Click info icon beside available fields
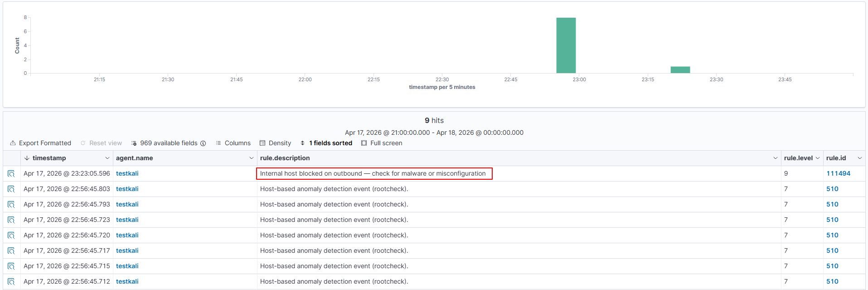This screenshot has height=290, width=868. 203,143
